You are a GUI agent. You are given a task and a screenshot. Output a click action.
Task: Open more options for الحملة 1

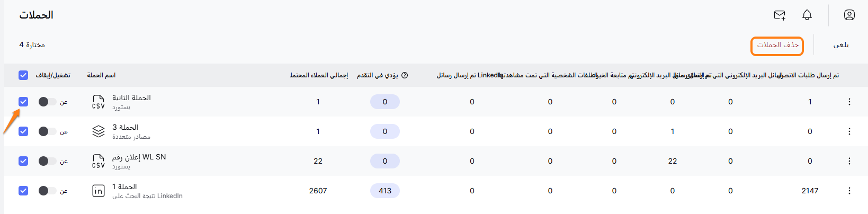pyautogui.click(x=849, y=191)
